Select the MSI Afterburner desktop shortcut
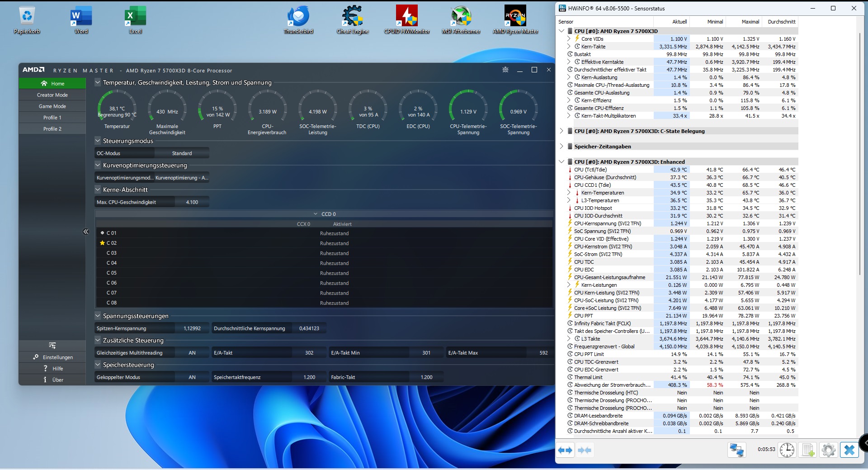The height and width of the screenshot is (470, 868). point(461,20)
